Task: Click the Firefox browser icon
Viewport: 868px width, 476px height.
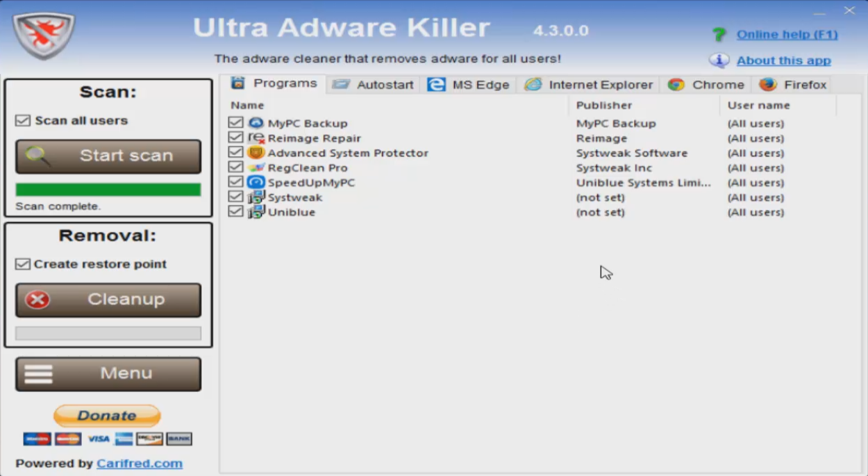Action: click(767, 85)
